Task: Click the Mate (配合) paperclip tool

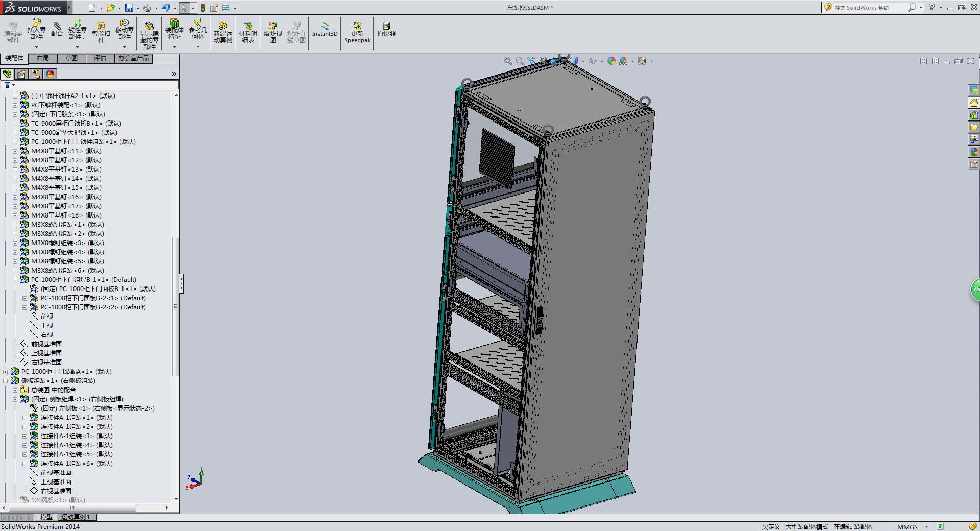Action: pyautogui.click(x=57, y=30)
